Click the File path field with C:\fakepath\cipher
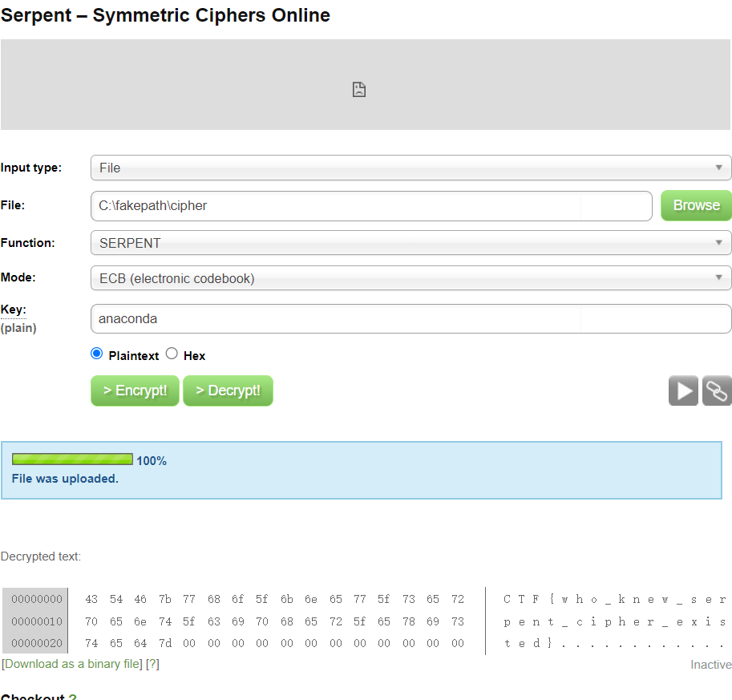 pos(370,205)
